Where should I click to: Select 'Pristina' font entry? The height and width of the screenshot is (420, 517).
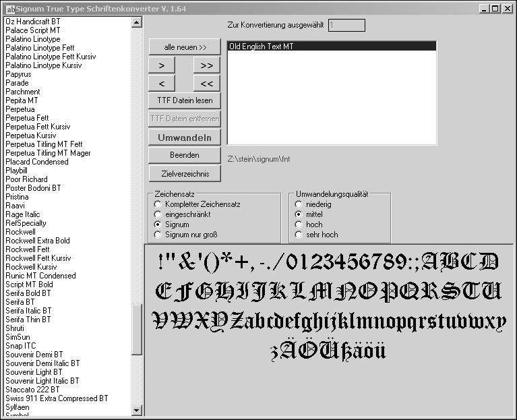(x=17, y=197)
